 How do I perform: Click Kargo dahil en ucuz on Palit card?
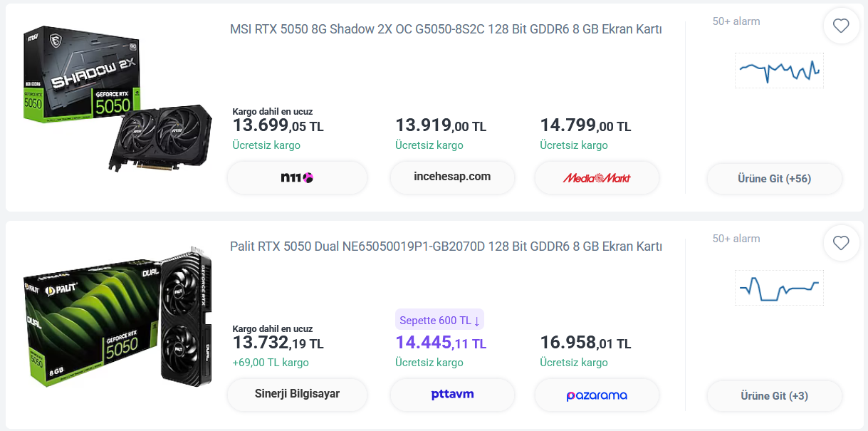coord(273,329)
